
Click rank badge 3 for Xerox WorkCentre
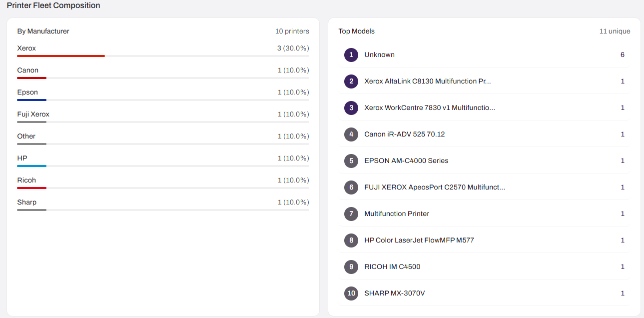point(351,107)
